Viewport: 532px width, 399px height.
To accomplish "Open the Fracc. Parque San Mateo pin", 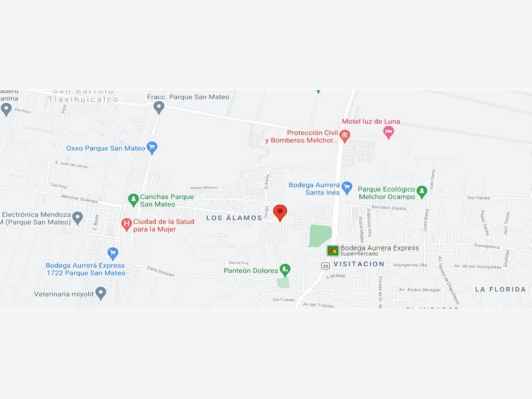I will coord(159,108).
